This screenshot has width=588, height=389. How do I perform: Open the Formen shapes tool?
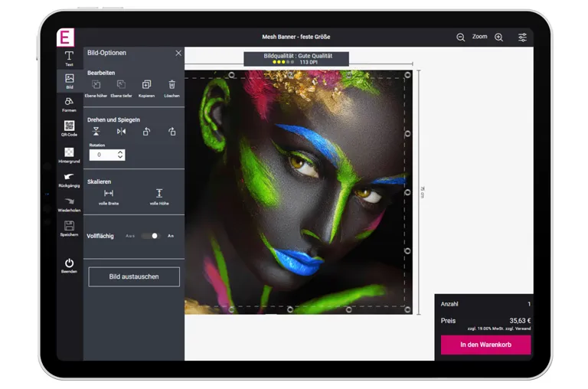(x=69, y=103)
